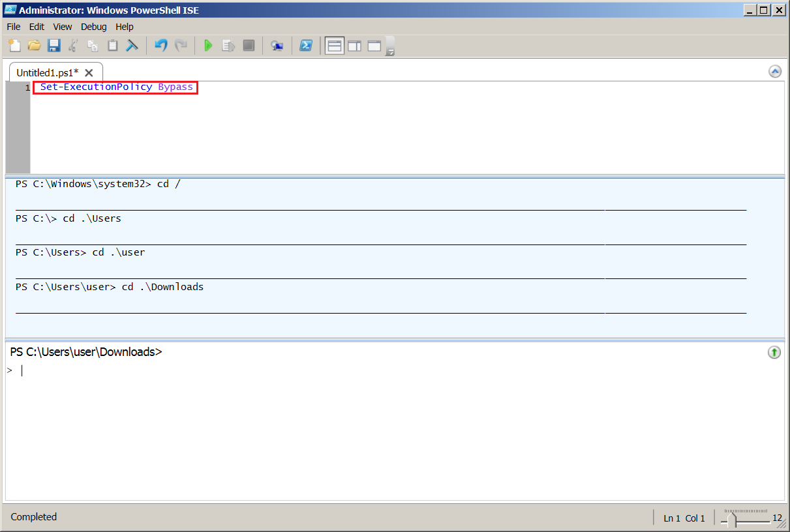Click the Ln 1 Col 1 indicator
Viewport: 790px width, 532px height.
click(x=684, y=518)
